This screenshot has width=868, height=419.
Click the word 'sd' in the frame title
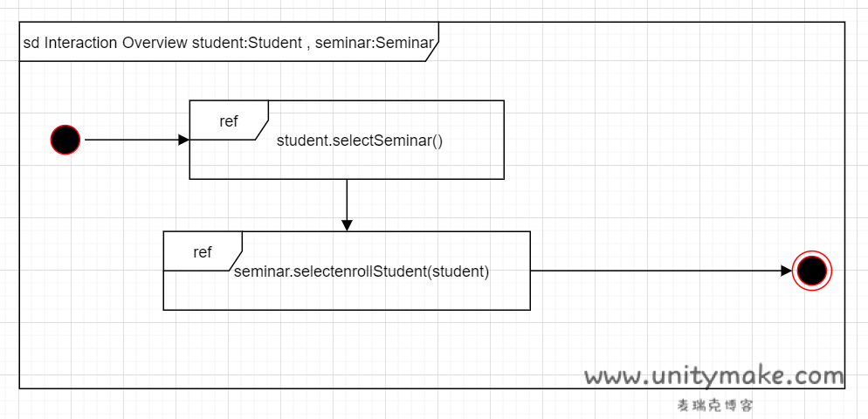point(31,43)
